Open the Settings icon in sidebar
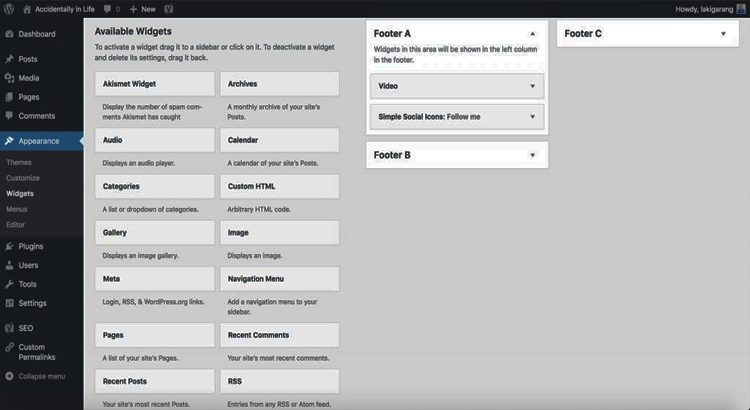The width and height of the screenshot is (750, 410). (9, 303)
